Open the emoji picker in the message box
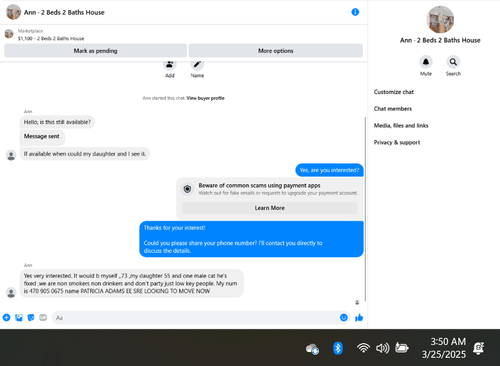The image size is (500, 366). tap(344, 317)
